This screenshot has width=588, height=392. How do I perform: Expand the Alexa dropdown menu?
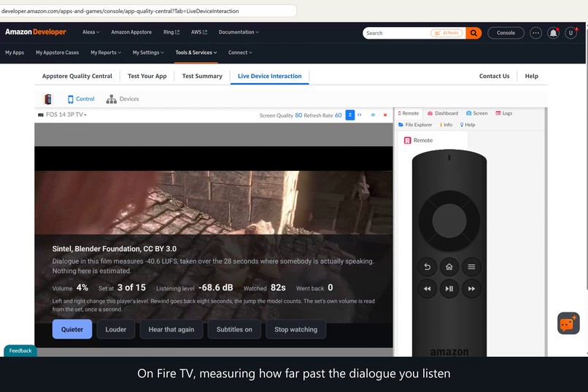click(x=90, y=32)
